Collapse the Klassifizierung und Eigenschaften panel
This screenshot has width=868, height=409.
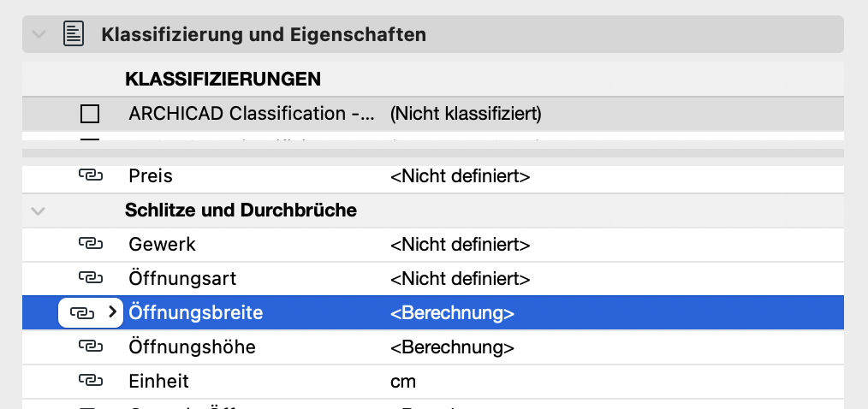(x=39, y=34)
